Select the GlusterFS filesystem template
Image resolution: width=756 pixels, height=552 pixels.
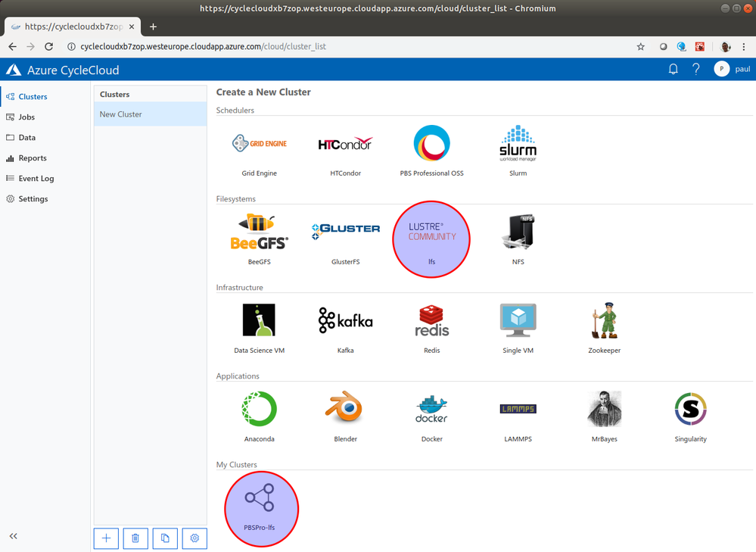point(345,239)
